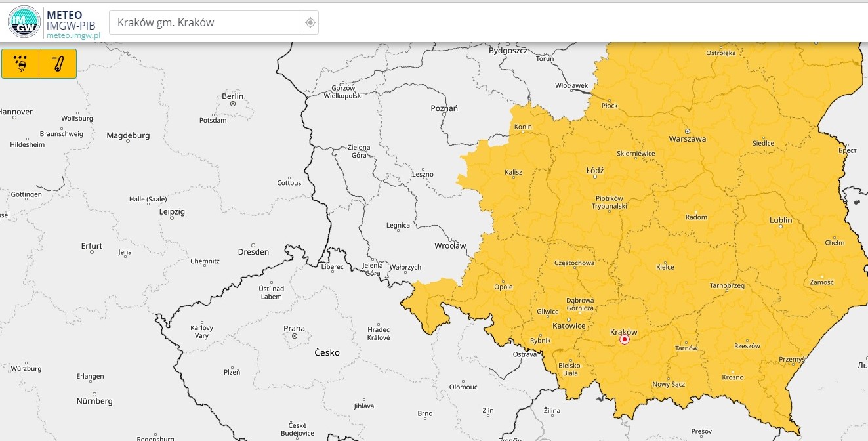Click the Kielce label in the warning area
Viewport: 868px width, 441px height.
coord(665,267)
